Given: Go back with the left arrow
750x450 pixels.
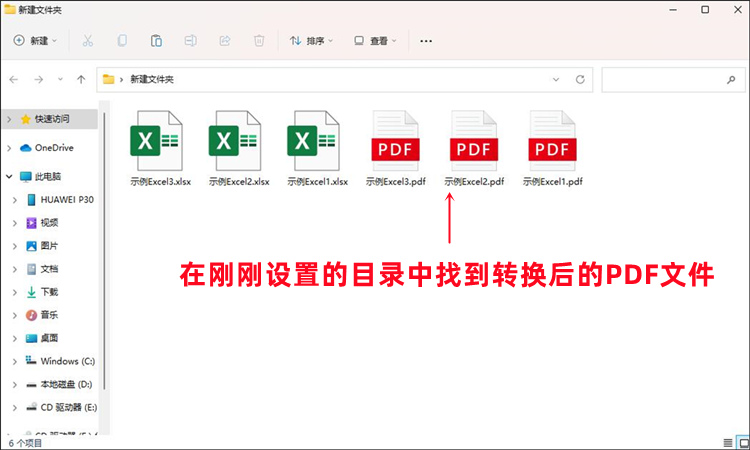Looking at the screenshot, I should 14,79.
